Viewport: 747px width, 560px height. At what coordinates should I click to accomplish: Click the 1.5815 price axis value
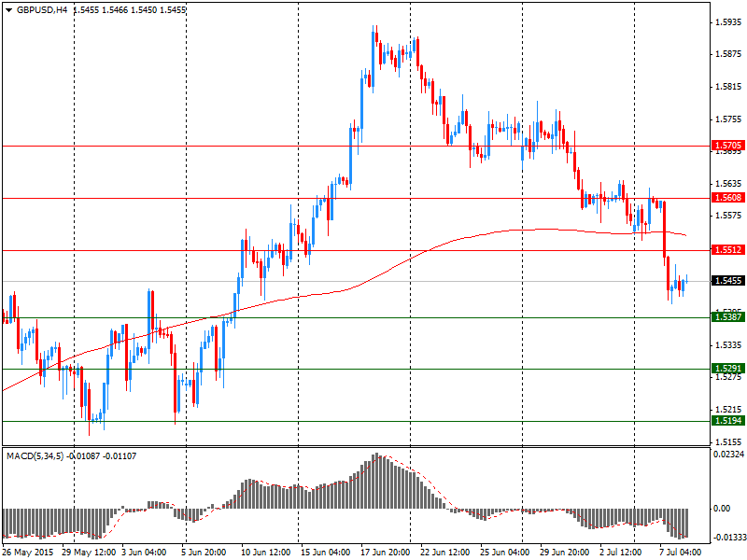click(729, 87)
